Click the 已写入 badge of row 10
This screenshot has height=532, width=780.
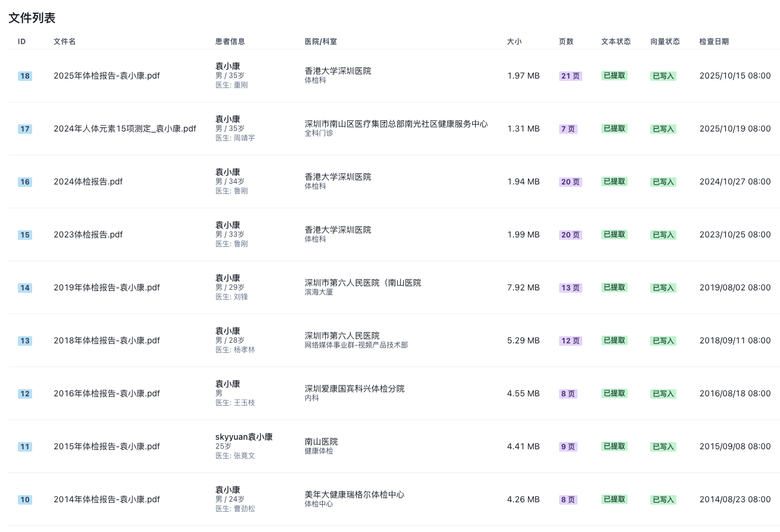pos(663,499)
